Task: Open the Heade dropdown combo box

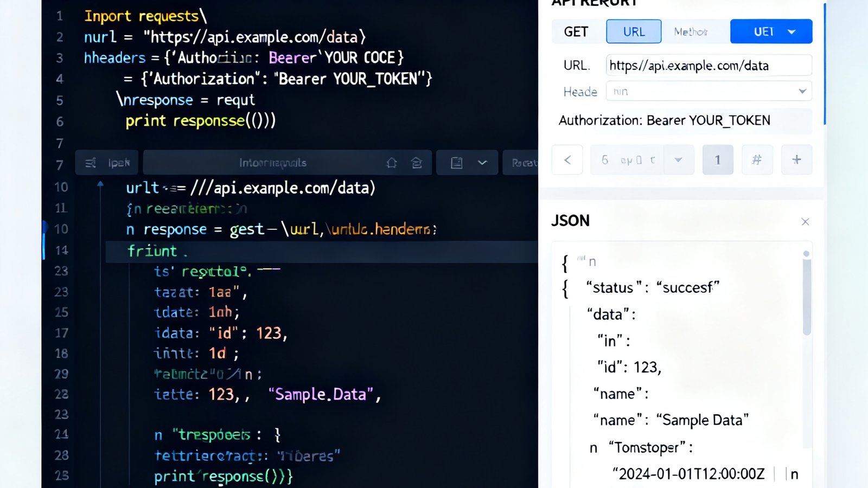Action: (x=709, y=92)
